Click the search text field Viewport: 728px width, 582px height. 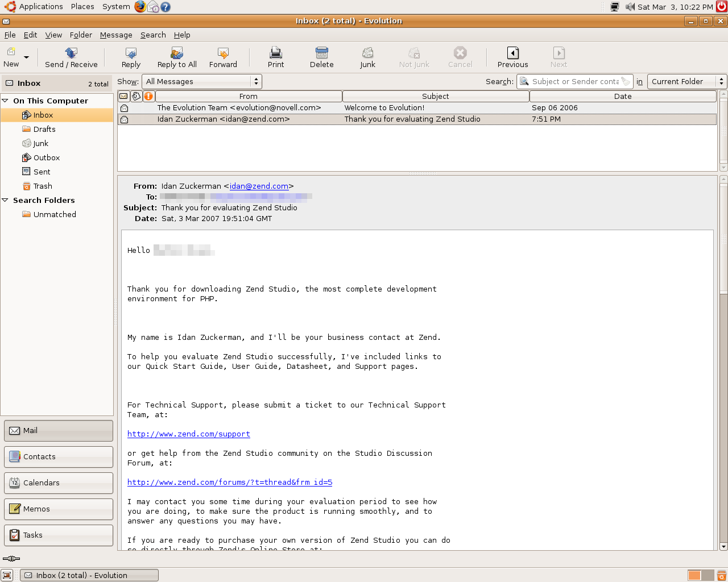pos(575,81)
